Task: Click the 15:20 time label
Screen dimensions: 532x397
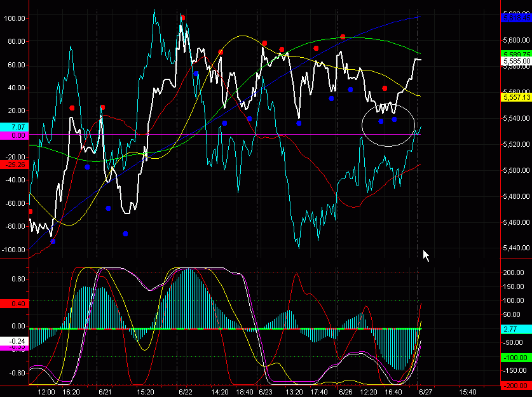Action: [145, 393]
